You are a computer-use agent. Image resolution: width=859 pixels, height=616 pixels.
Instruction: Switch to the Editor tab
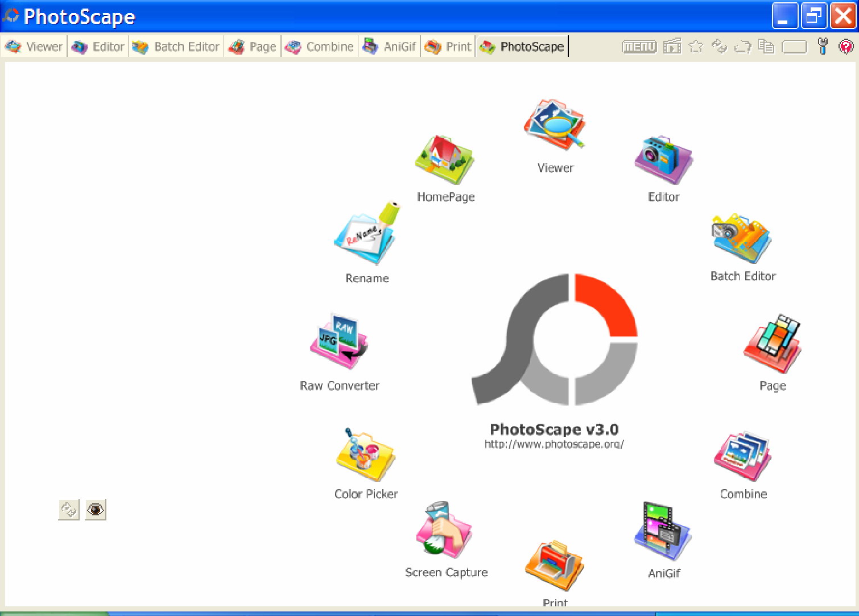(98, 47)
